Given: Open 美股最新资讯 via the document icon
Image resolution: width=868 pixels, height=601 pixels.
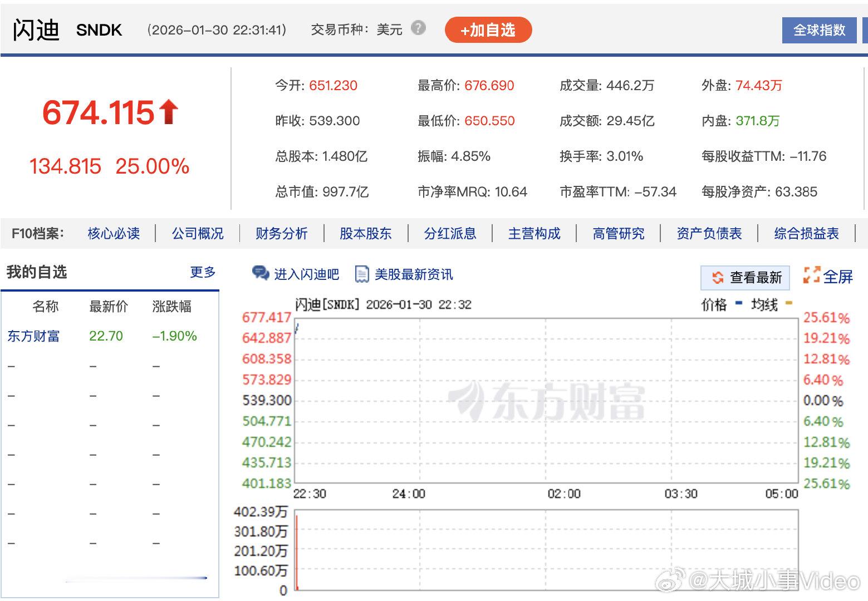Looking at the screenshot, I should [x=363, y=273].
